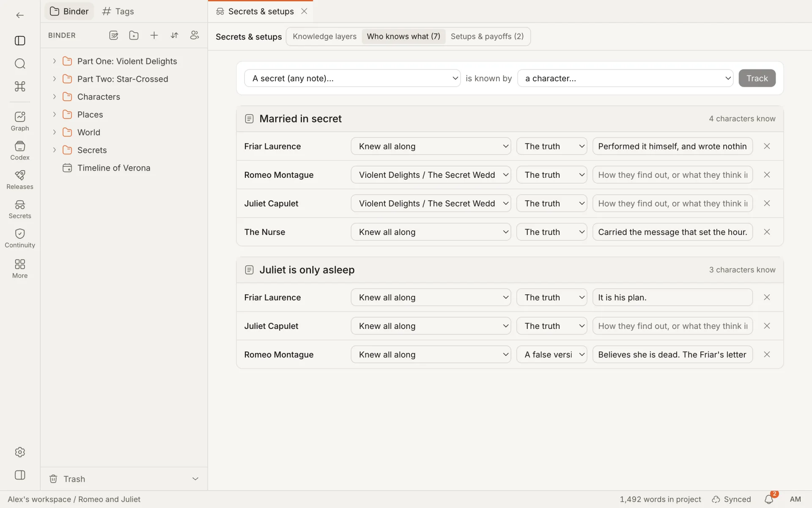812x508 pixels.
Task: Sort binder items with the arrows icon
Action: [174, 36]
